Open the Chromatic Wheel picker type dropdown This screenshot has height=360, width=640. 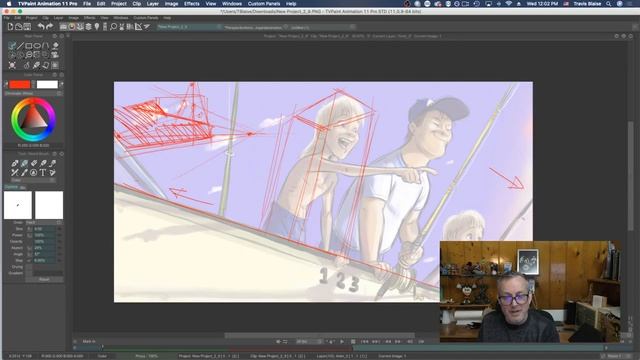click(x=33, y=93)
